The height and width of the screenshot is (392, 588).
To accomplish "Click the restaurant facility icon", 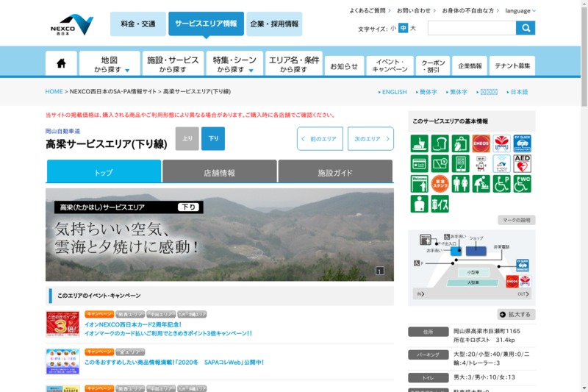I will (419, 143).
